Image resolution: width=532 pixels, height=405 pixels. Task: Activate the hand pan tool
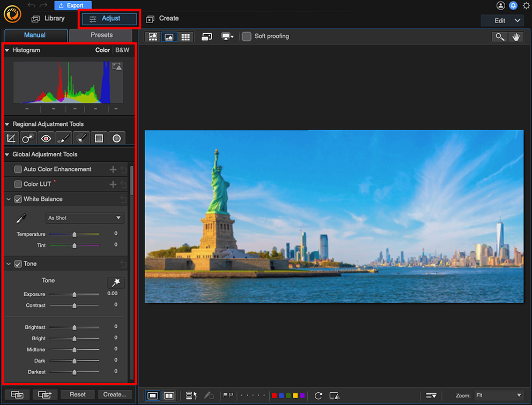tap(516, 37)
